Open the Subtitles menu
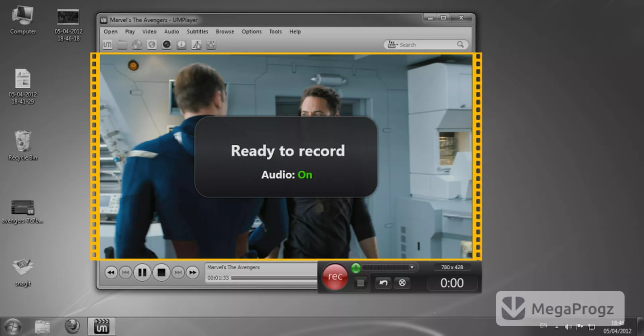This screenshot has height=336, width=644. (197, 31)
